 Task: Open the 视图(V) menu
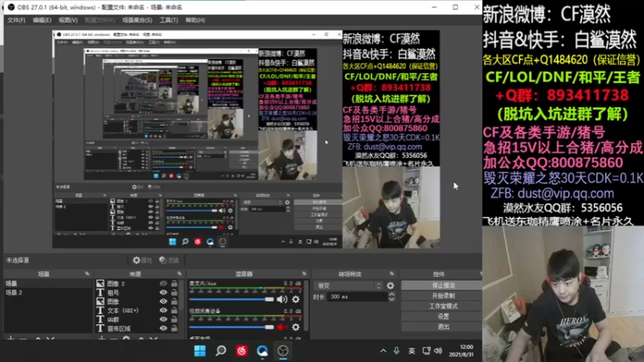pyautogui.click(x=68, y=20)
